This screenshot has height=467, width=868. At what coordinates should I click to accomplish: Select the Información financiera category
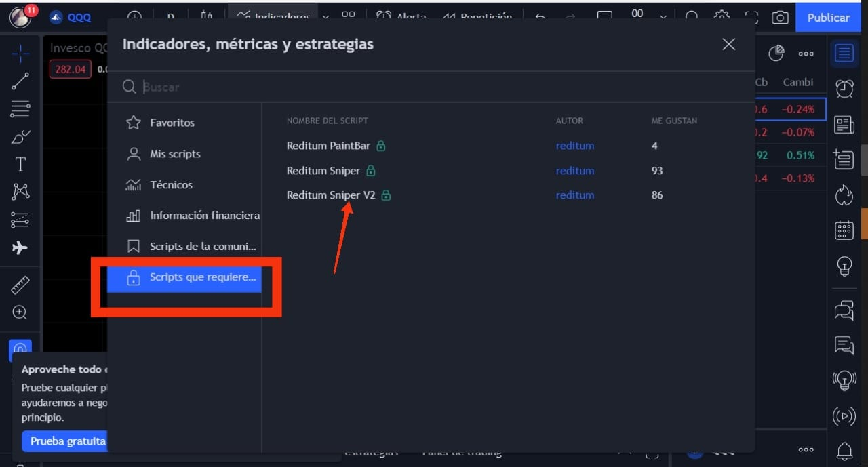[184, 216]
